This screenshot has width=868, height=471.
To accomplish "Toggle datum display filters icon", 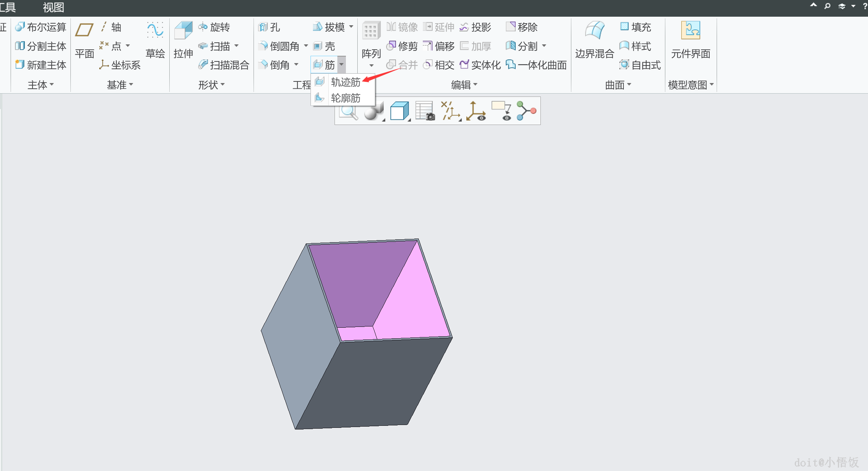I will pos(450,111).
